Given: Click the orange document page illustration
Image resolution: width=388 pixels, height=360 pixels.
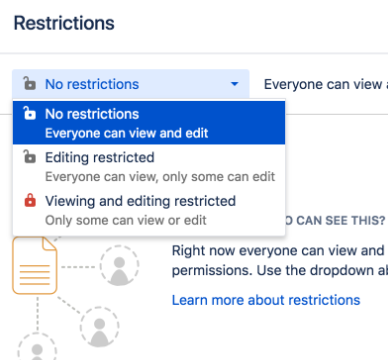Looking at the screenshot, I should tap(35, 265).
